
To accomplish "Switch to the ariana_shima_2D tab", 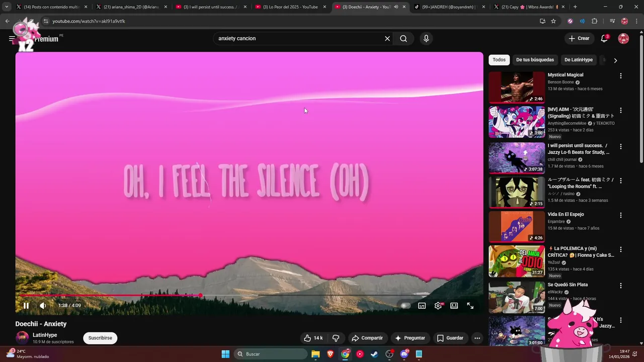I will pos(131,7).
